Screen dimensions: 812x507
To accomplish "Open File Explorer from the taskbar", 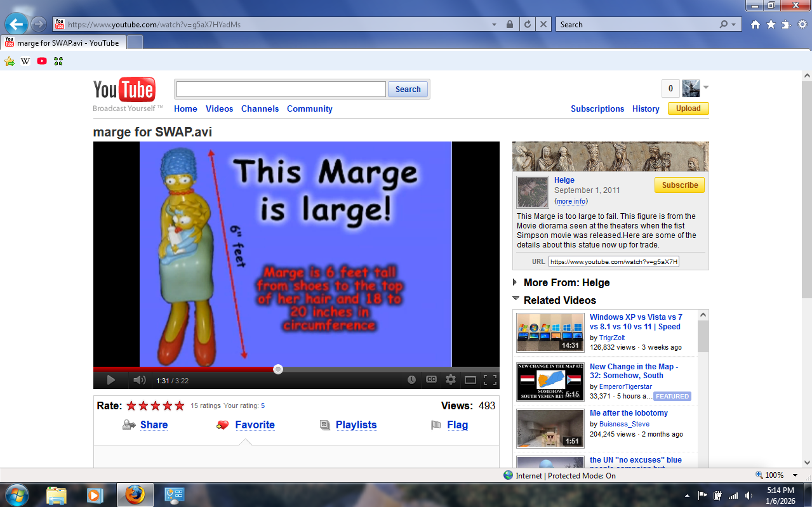I will click(x=57, y=495).
